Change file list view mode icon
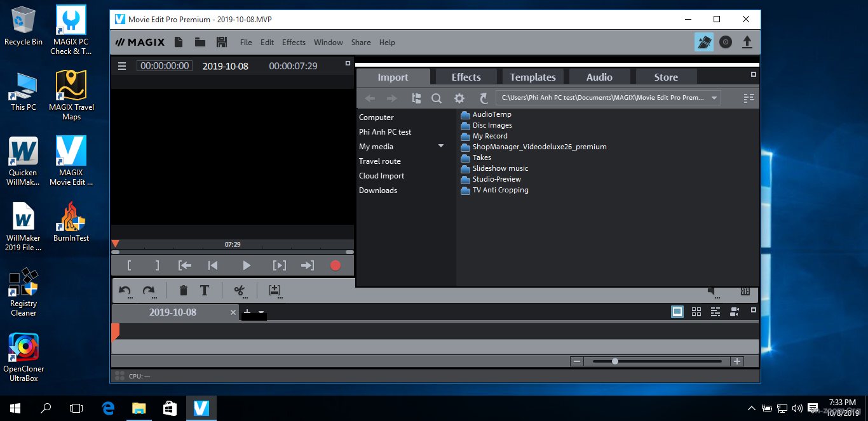Image resolution: width=868 pixels, height=421 pixels. 749,98
